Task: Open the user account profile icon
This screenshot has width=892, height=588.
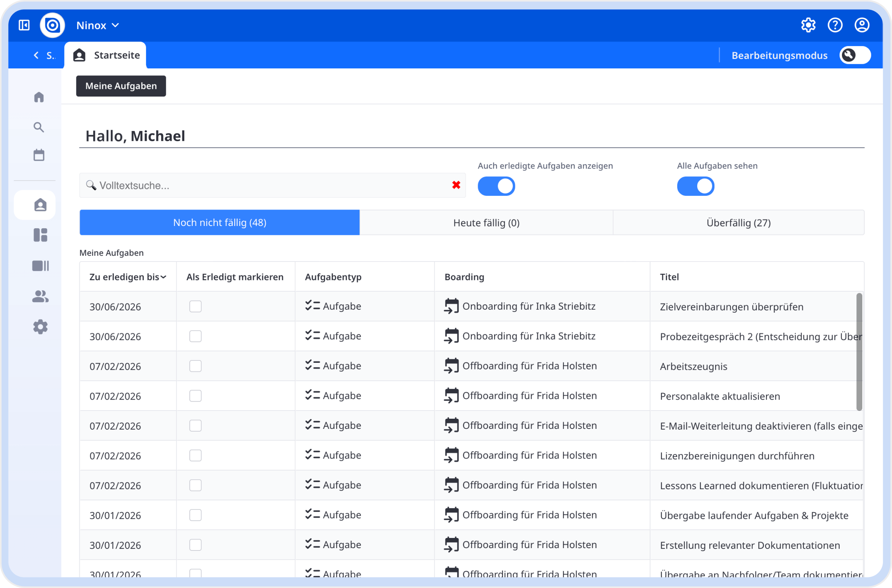Action: (x=861, y=25)
